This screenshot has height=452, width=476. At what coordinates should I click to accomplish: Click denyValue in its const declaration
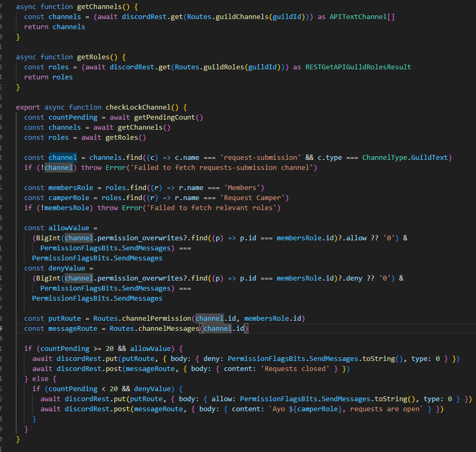coord(67,268)
